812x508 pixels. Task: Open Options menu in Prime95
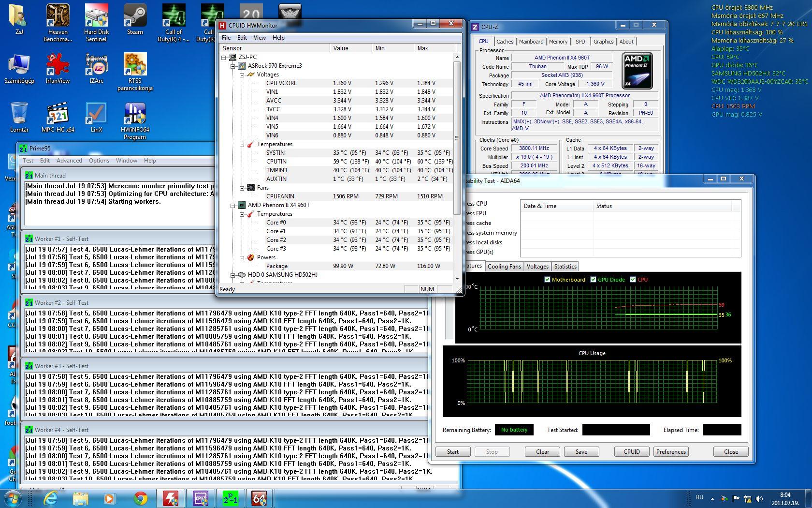pyautogui.click(x=99, y=161)
